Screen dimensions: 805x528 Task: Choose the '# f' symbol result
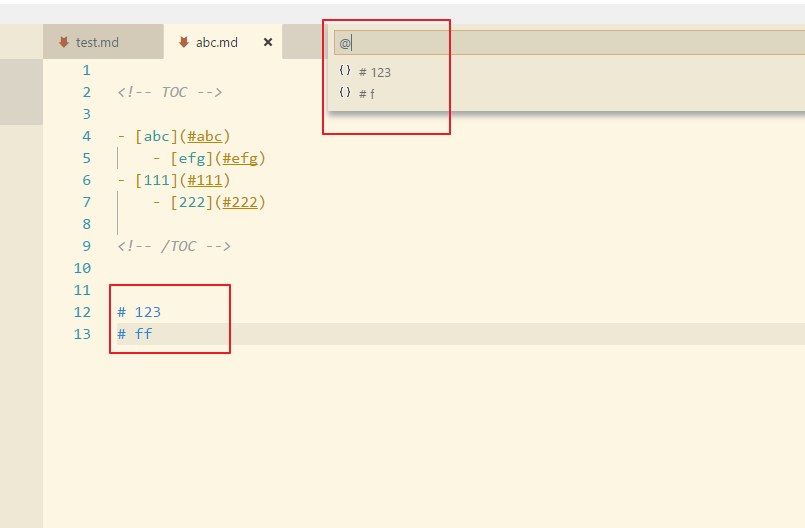pyautogui.click(x=566, y=93)
